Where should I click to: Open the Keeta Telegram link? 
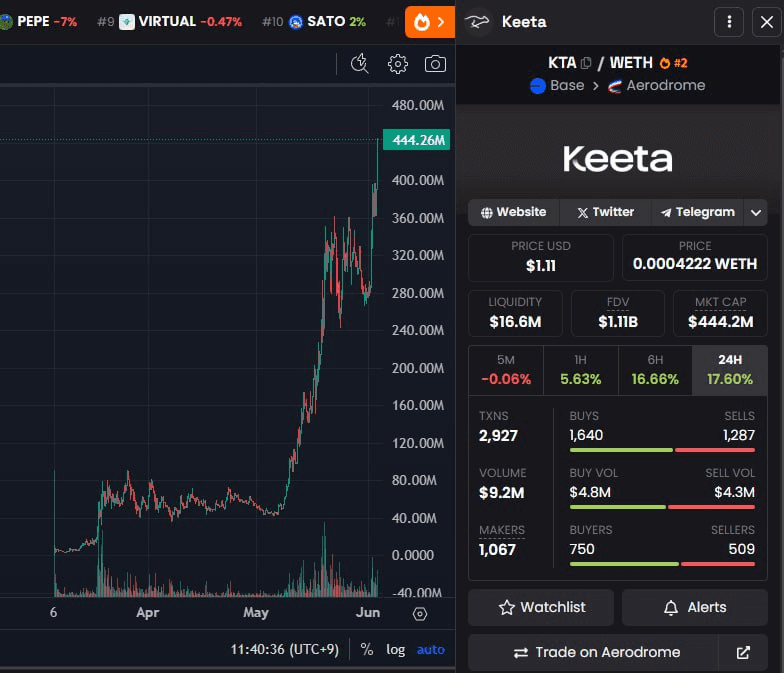(698, 212)
